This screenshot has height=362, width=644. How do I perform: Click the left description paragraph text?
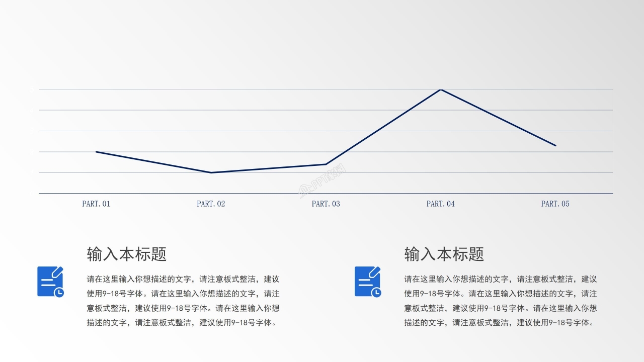pyautogui.click(x=183, y=301)
